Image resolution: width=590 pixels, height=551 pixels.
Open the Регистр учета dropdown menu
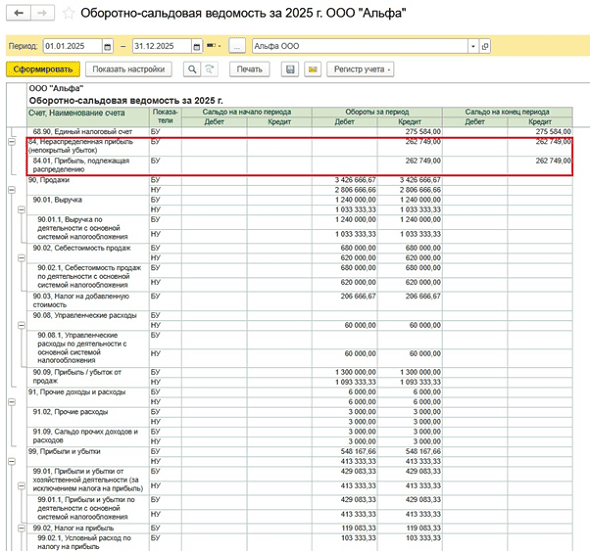click(x=360, y=69)
